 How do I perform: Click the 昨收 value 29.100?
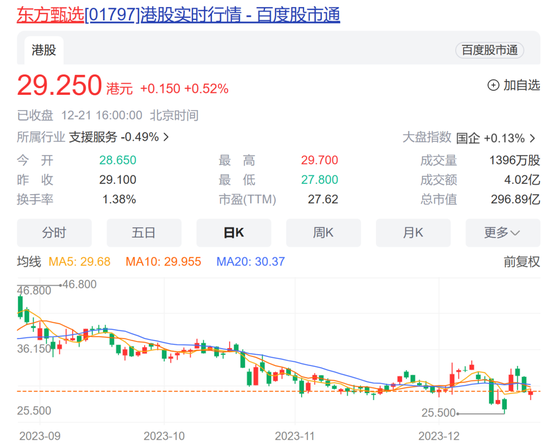click(x=118, y=180)
